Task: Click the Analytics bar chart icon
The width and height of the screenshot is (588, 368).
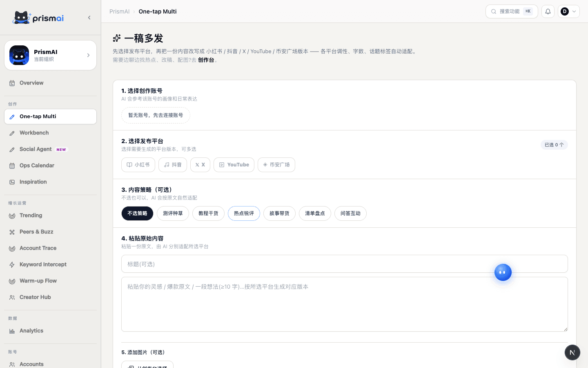Action: pos(12,331)
